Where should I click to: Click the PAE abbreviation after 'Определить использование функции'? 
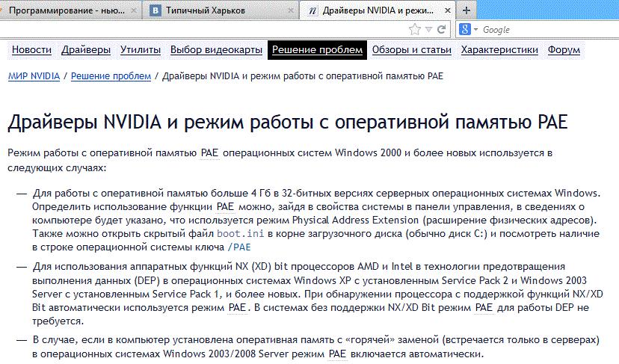[225, 206]
